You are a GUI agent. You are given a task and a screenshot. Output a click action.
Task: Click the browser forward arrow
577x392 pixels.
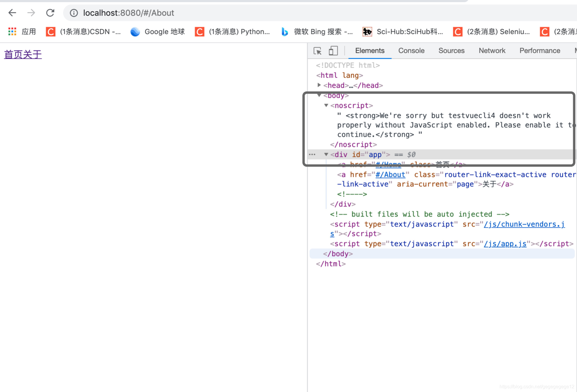31,13
